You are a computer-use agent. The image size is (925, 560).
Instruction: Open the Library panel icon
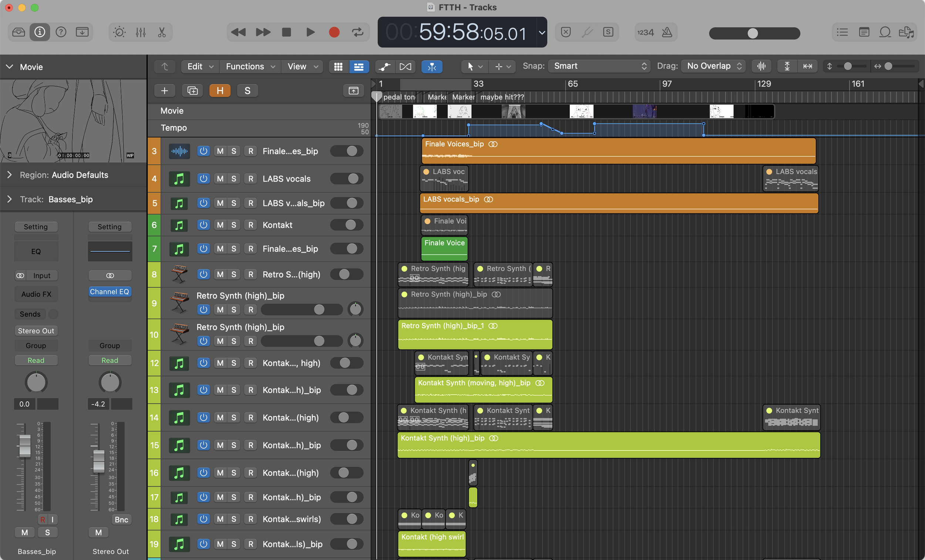(18, 32)
